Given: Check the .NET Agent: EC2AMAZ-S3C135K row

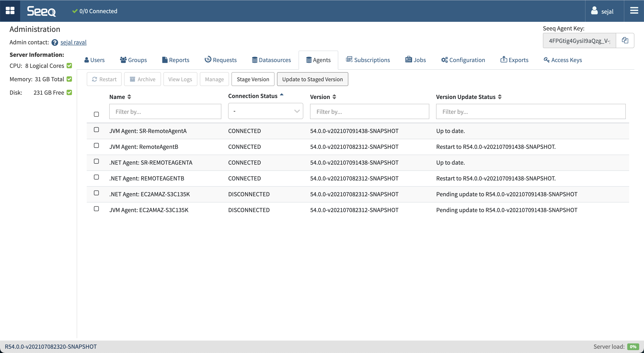Looking at the screenshot, I should [96, 193].
